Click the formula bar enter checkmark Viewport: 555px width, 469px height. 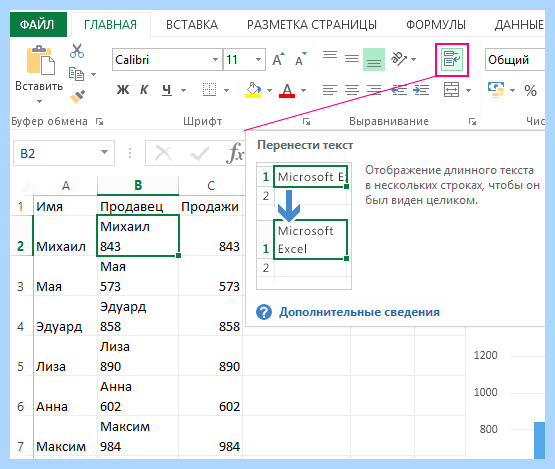click(200, 154)
